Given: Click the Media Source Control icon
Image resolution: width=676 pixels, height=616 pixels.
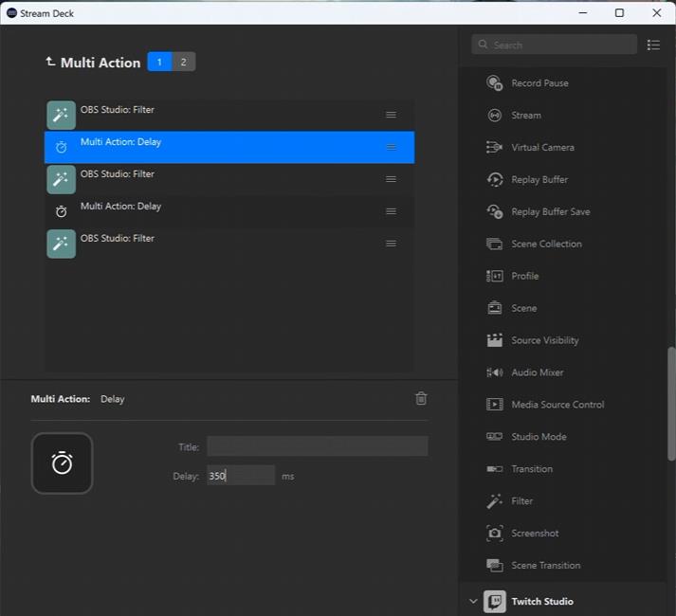Looking at the screenshot, I should (x=495, y=405).
